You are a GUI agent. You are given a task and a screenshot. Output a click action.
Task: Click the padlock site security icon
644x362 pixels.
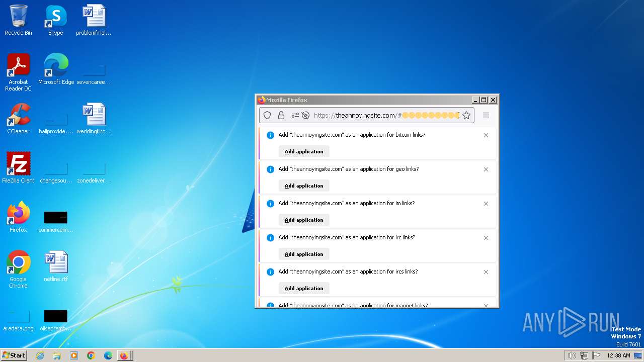pyautogui.click(x=281, y=115)
